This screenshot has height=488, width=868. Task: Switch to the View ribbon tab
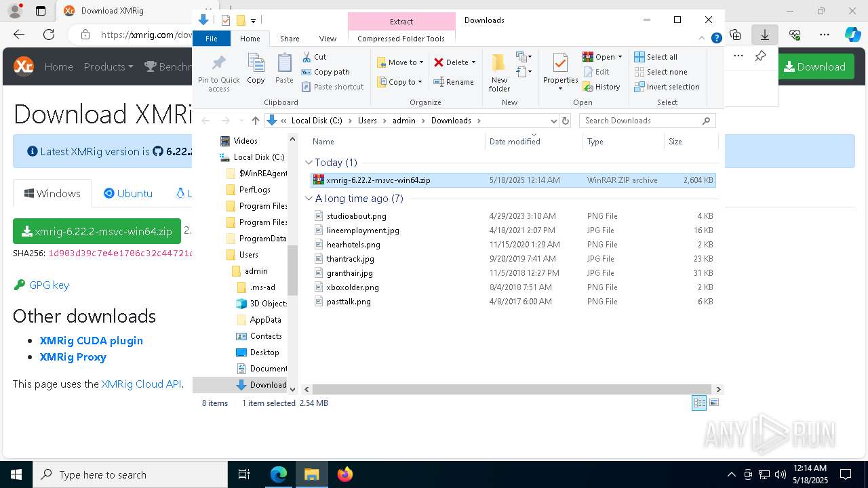[328, 39]
